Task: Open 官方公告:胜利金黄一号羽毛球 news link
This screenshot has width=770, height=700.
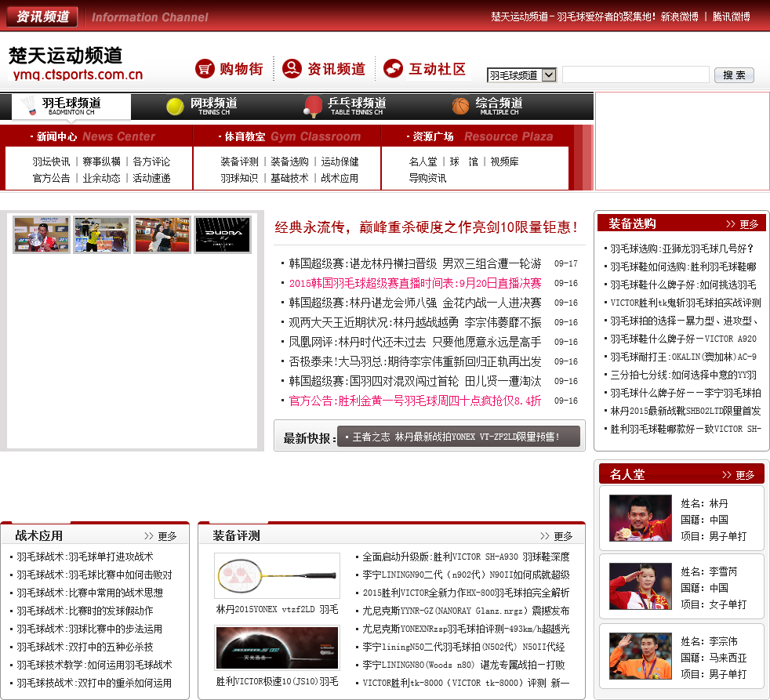Action: click(415, 401)
